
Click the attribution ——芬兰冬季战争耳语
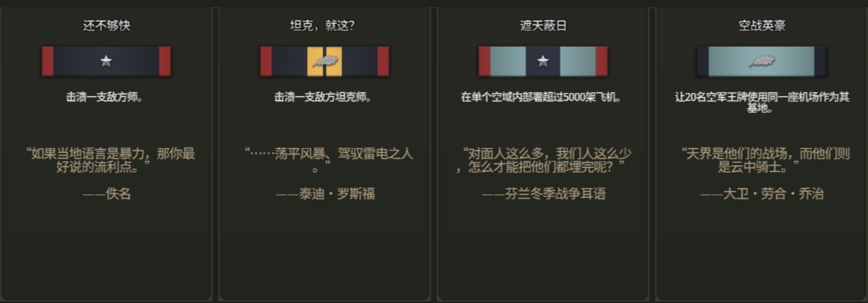click(544, 194)
